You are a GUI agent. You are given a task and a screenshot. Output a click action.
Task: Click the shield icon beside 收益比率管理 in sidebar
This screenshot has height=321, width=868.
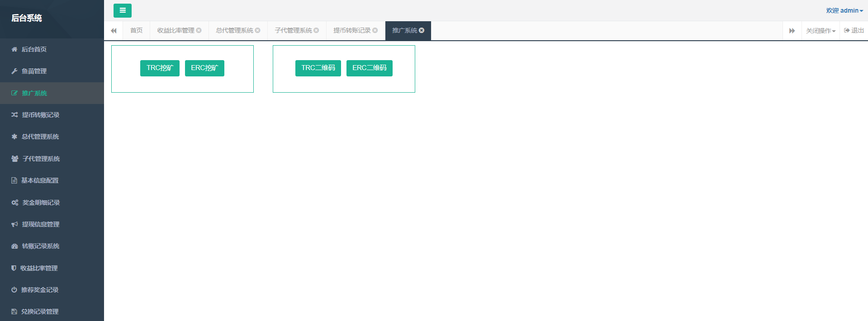pyautogui.click(x=14, y=268)
